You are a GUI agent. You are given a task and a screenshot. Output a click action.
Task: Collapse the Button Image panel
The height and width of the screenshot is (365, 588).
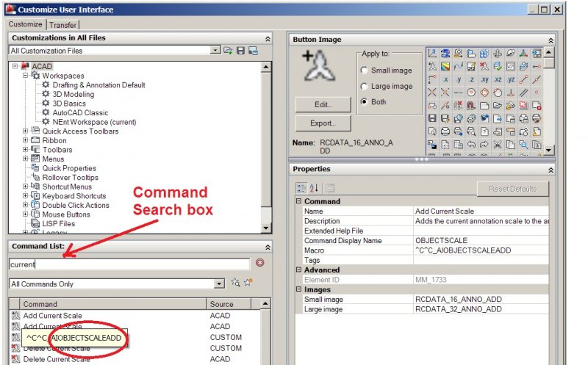[551, 40]
